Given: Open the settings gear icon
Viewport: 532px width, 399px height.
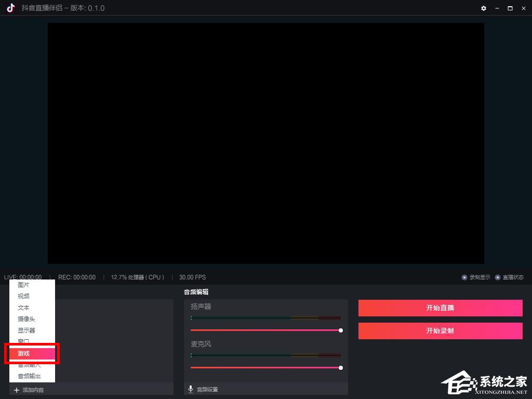Looking at the screenshot, I should click(484, 8).
